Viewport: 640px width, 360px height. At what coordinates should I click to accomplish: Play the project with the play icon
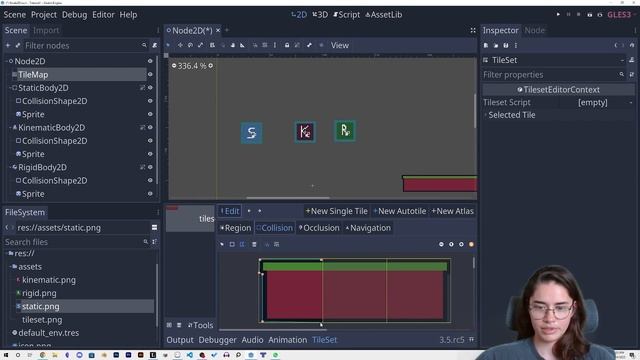click(x=558, y=15)
